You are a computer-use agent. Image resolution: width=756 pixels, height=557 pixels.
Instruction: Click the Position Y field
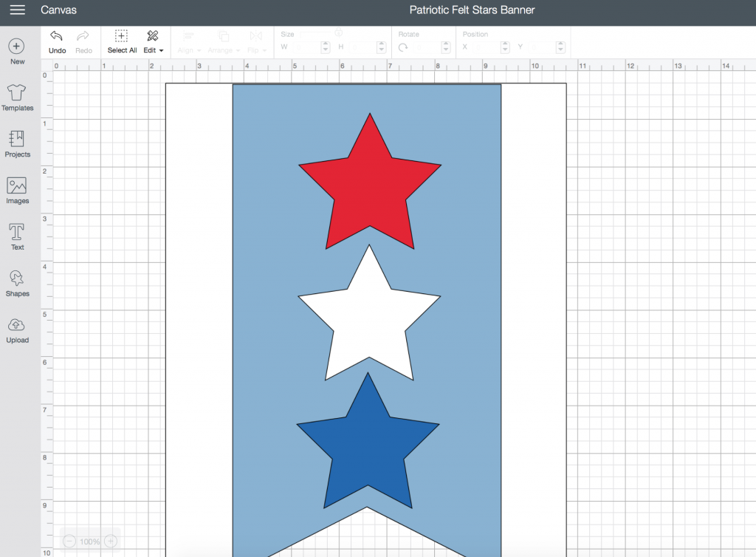click(541, 47)
